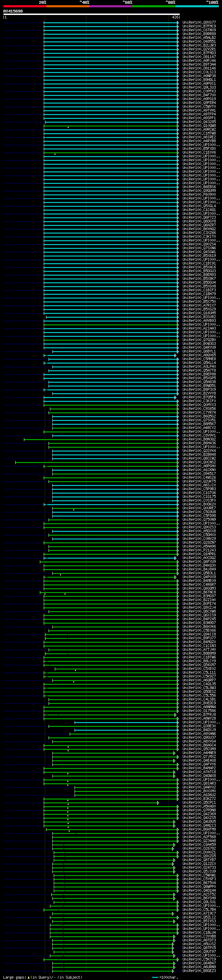This screenshot has width=222, height=980.
Task: Select the UniRef100_B4P245 label
Action: [x=199, y=619]
